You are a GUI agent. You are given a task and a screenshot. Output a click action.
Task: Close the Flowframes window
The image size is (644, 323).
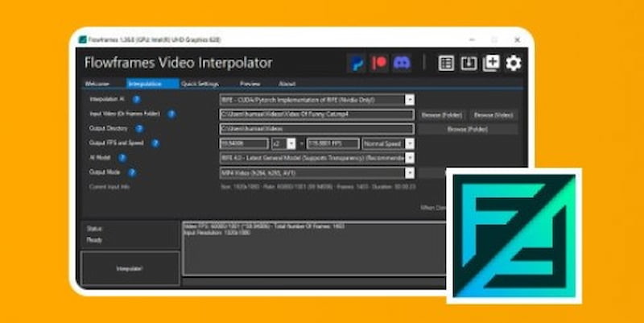(517, 39)
